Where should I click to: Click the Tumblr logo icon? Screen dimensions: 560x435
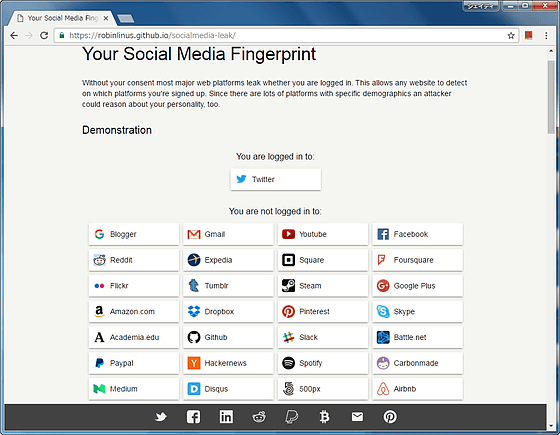pos(194,286)
